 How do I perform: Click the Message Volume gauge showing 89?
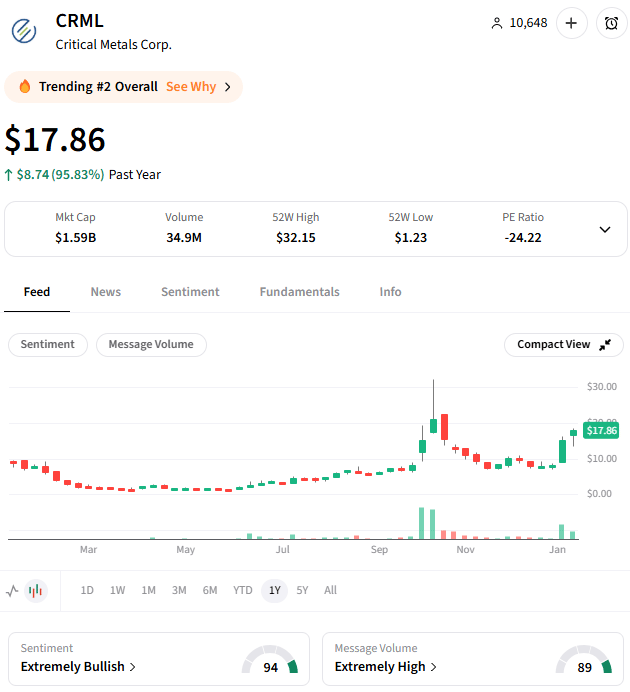[x=584, y=660]
